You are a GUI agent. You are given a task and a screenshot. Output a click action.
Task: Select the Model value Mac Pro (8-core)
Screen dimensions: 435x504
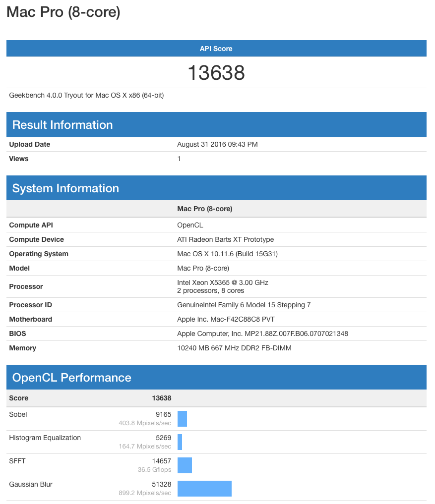click(203, 269)
